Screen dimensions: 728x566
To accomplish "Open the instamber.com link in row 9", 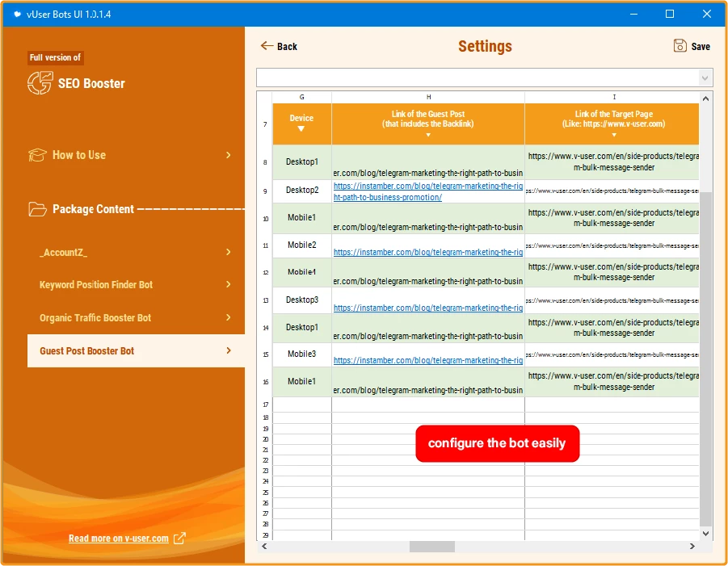I will pos(427,191).
